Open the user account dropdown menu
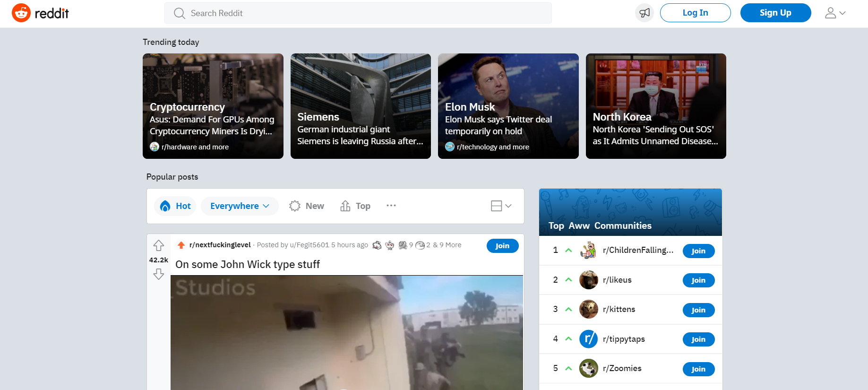 point(835,13)
